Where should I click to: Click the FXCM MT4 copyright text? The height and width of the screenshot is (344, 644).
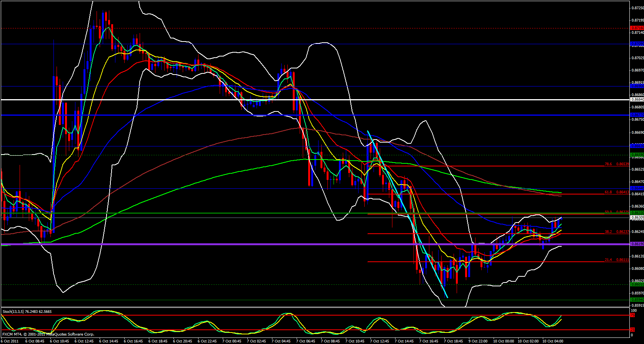click(48, 334)
